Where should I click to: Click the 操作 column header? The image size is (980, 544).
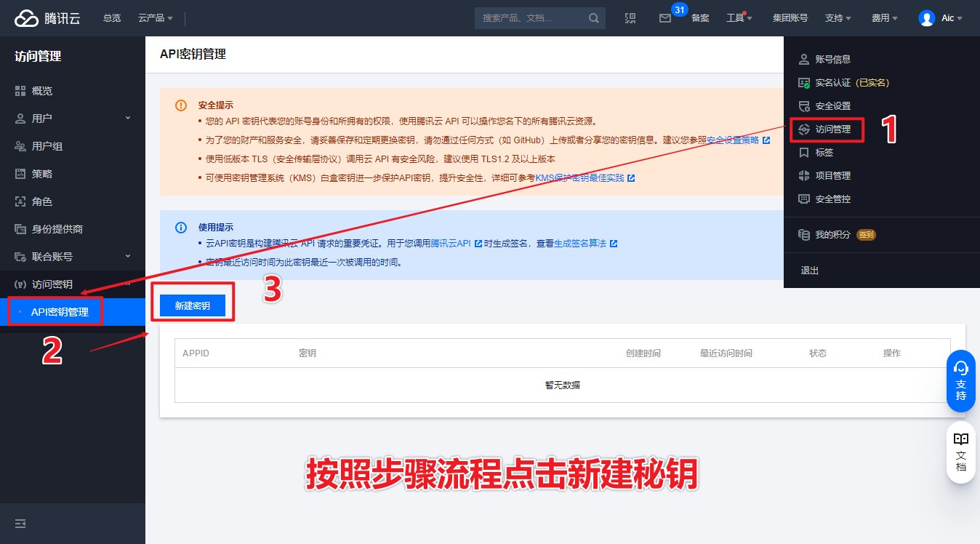click(892, 353)
